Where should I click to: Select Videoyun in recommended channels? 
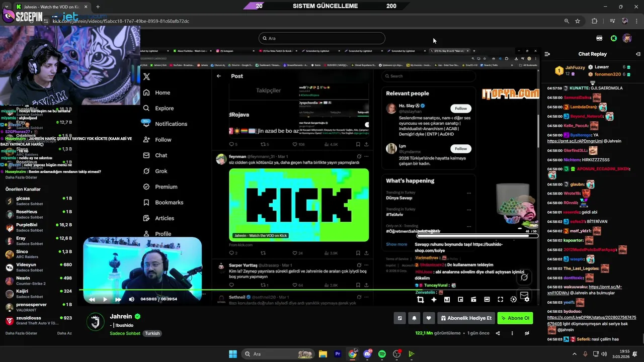[38, 267]
